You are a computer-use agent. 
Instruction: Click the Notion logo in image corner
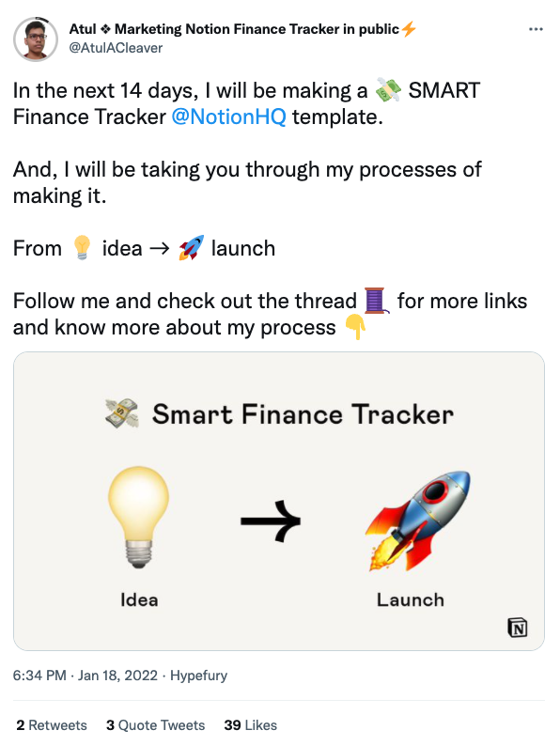(x=517, y=628)
